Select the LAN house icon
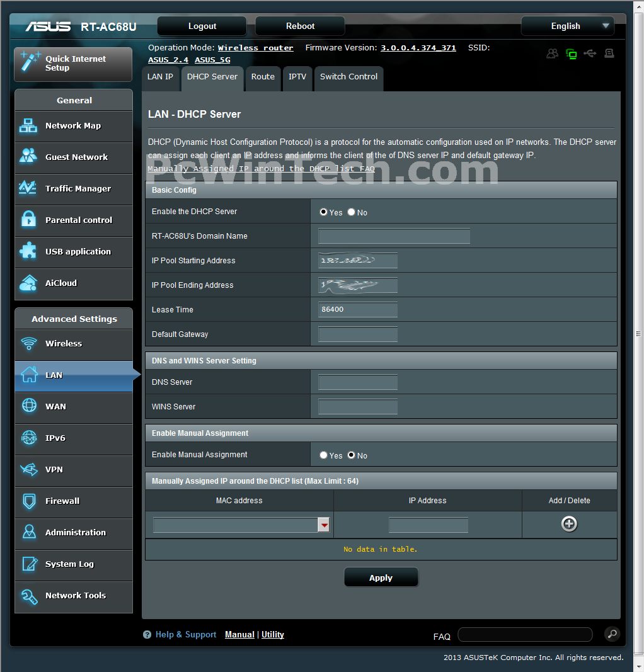 click(x=30, y=374)
